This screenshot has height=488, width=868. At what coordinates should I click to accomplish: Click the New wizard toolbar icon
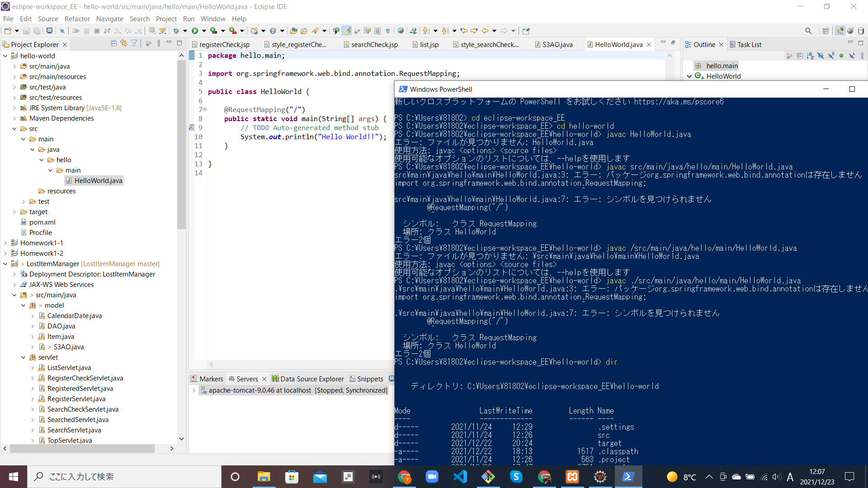coord(8,31)
